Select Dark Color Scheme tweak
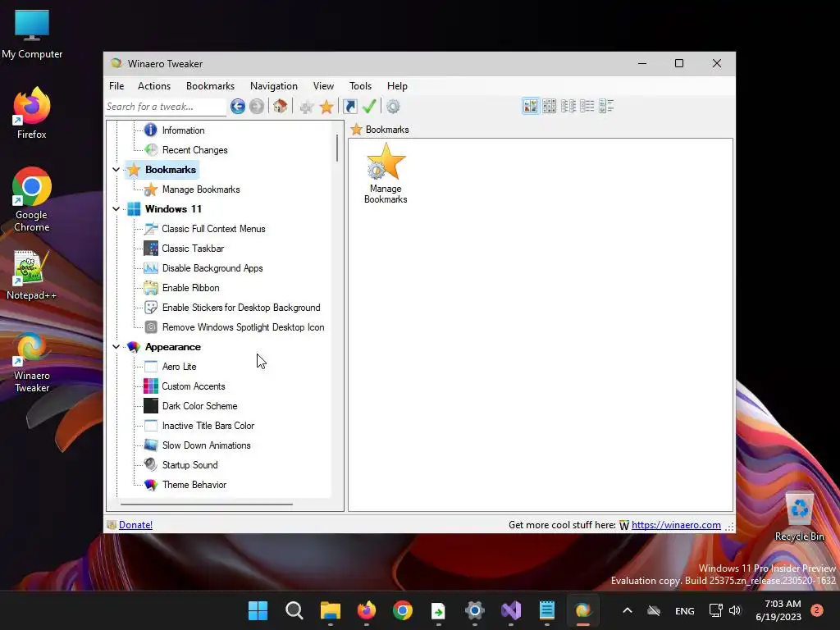The height and width of the screenshot is (630, 840). [200, 406]
